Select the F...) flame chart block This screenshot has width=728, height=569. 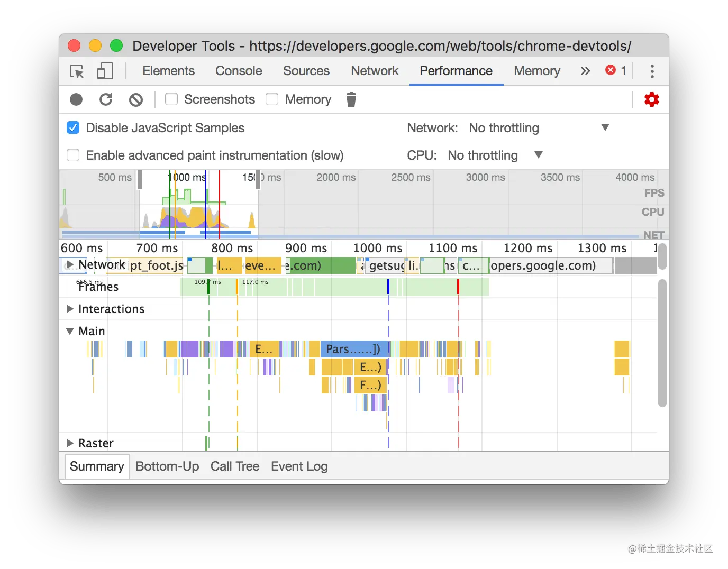click(x=370, y=385)
